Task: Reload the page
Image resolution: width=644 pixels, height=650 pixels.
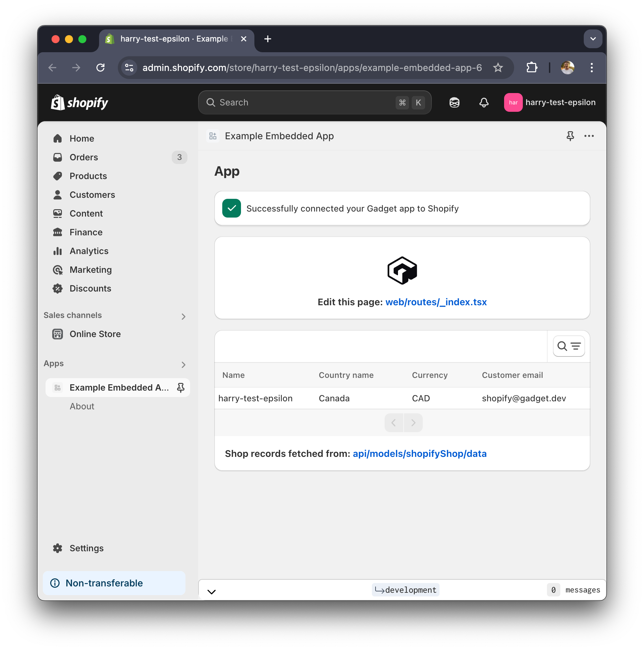Action: tap(100, 68)
